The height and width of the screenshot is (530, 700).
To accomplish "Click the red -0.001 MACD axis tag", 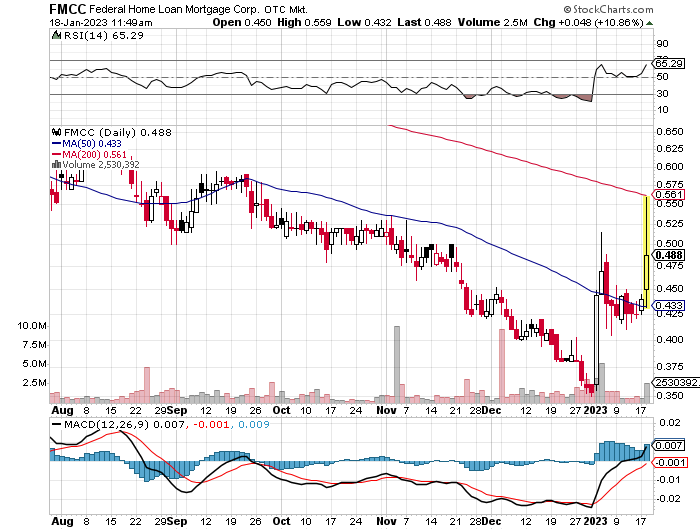I will click(670, 462).
